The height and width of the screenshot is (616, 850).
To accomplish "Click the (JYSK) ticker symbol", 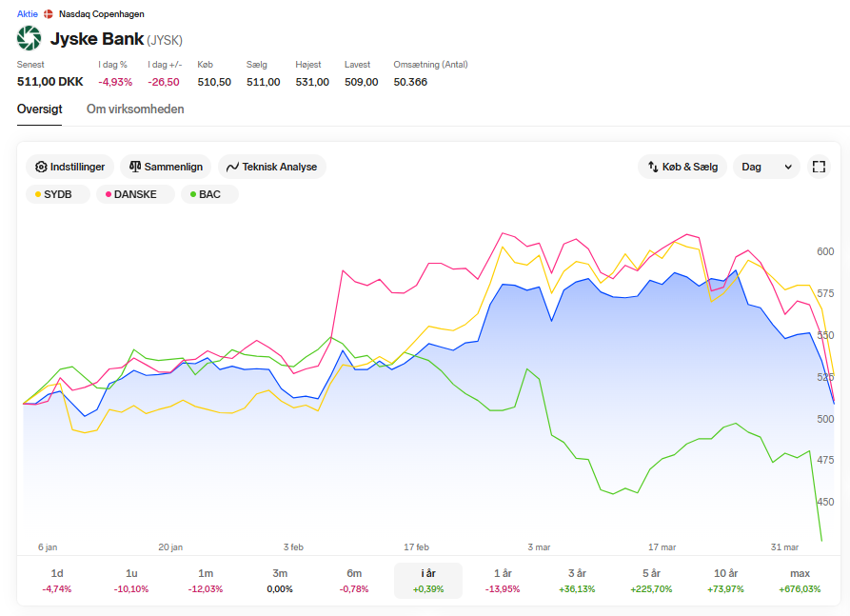I will pos(165,40).
